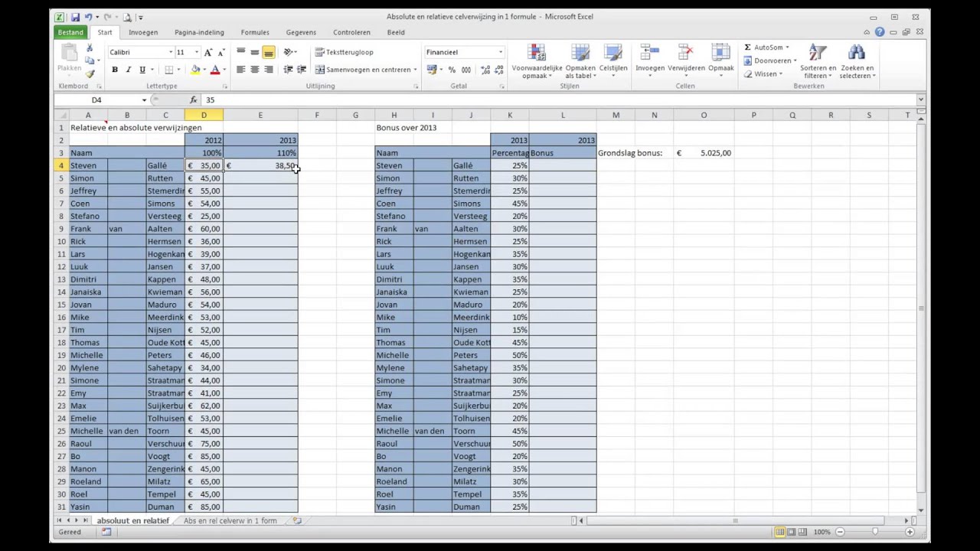Open sheet tab Abs en rel celverw in 1 form
The width and height of the screenshot is (980, 551).
pos(230,520)
